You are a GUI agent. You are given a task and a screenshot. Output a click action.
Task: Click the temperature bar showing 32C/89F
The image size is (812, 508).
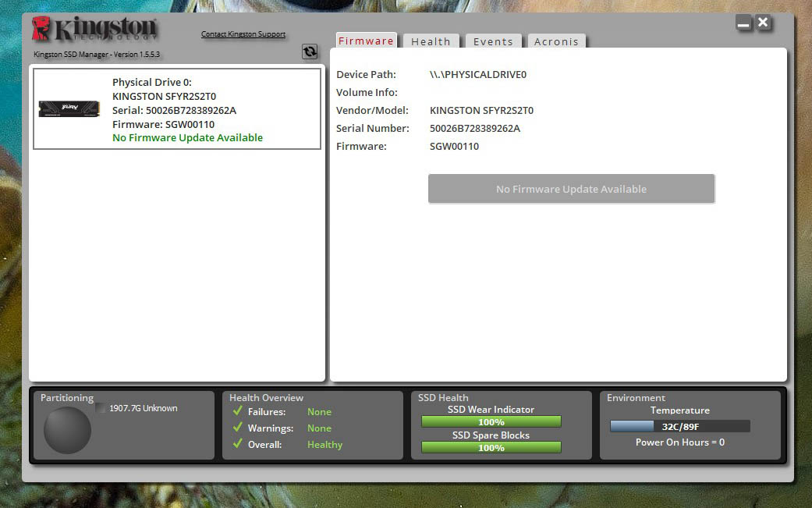click(x=680, y=427)
